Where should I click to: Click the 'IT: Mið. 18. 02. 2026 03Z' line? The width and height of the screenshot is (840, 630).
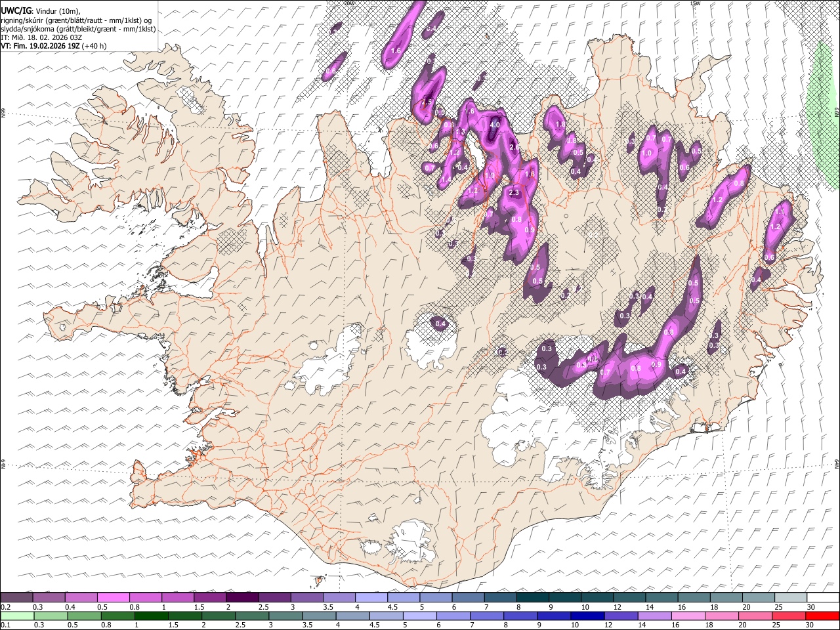point(41,37)
